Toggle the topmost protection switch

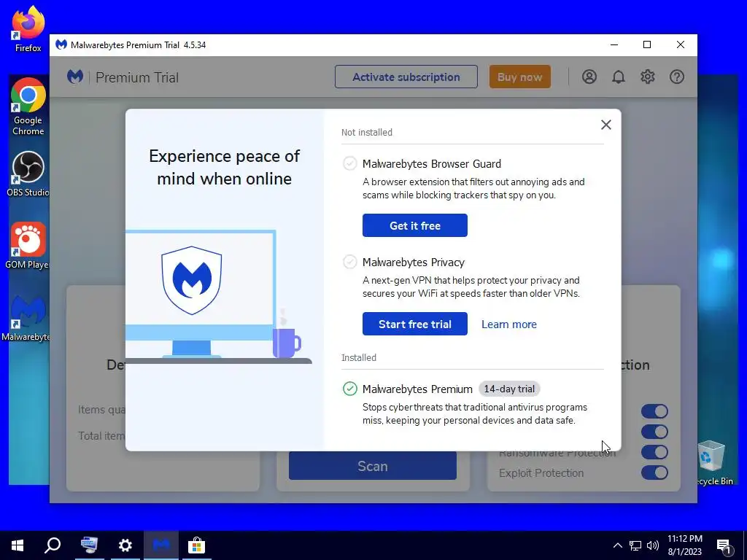point(654,411)
